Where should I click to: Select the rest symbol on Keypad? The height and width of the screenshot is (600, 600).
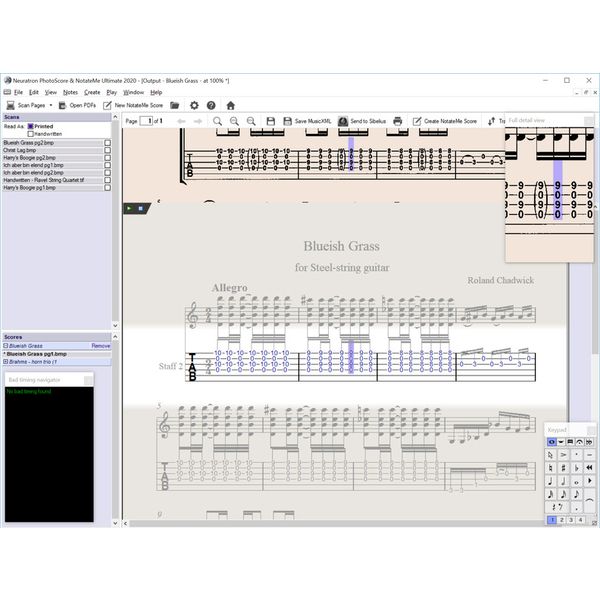point(557,507)
